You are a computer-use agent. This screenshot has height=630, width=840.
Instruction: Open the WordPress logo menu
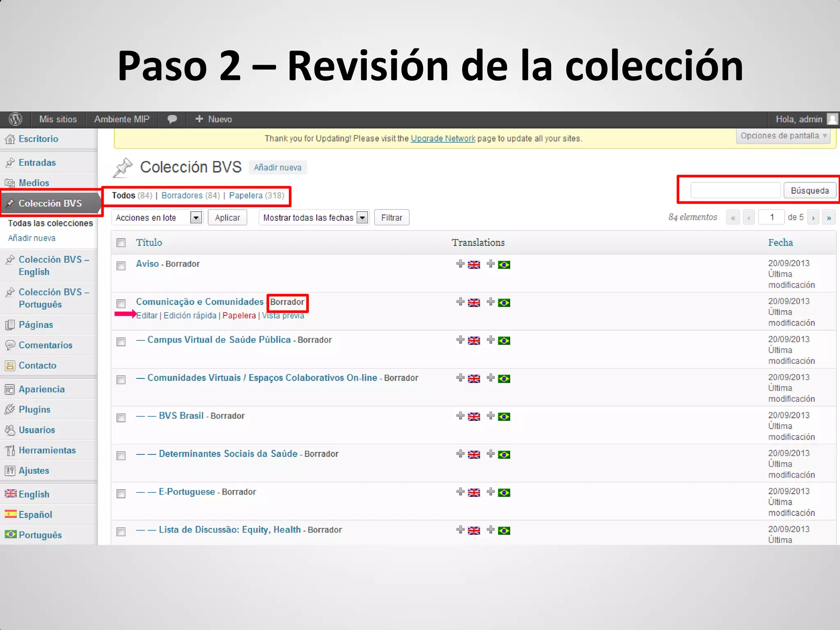coord(15,119)
